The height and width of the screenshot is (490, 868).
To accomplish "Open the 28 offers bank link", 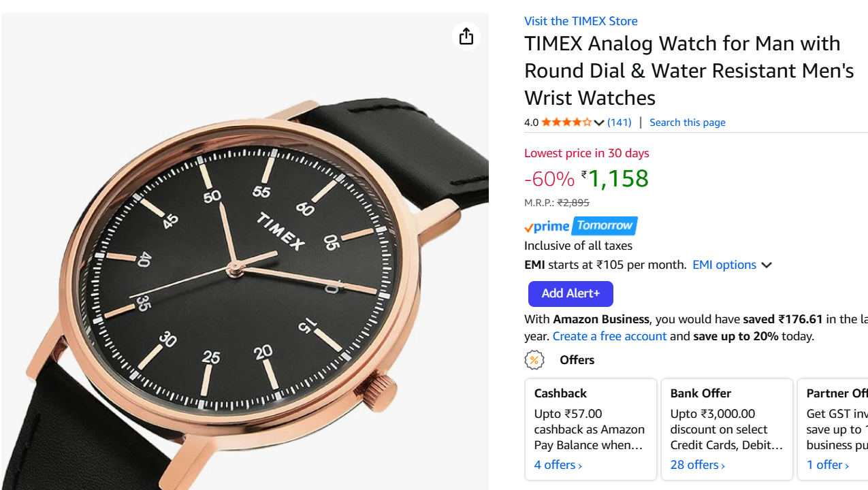I will 697,465.
